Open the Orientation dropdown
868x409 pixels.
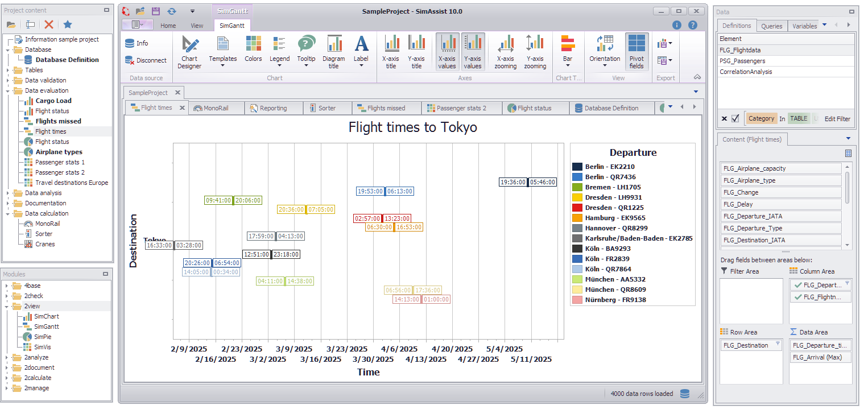(x=605, y=51)
